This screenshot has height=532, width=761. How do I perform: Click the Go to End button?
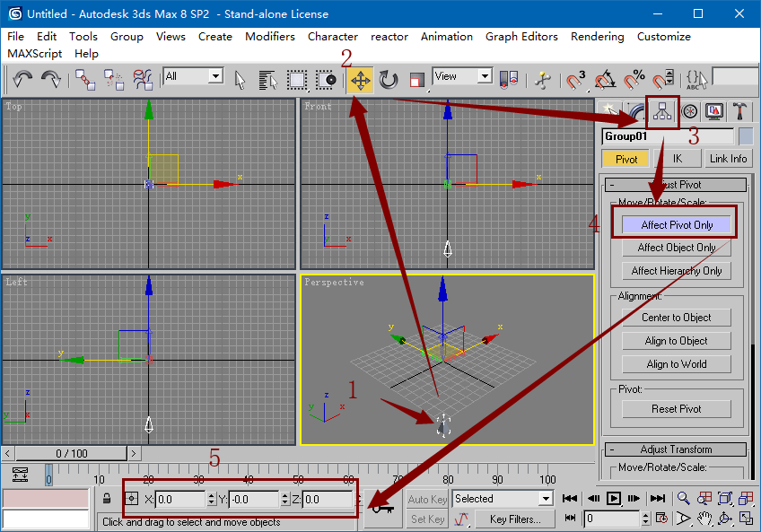pyautogui.click(x=658, y=499)
